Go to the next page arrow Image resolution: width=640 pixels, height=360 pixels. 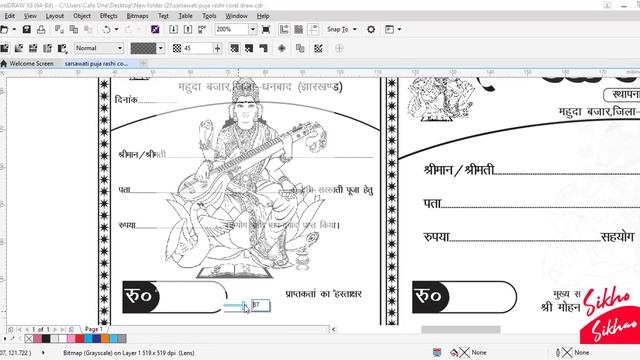tap(55, 329)
